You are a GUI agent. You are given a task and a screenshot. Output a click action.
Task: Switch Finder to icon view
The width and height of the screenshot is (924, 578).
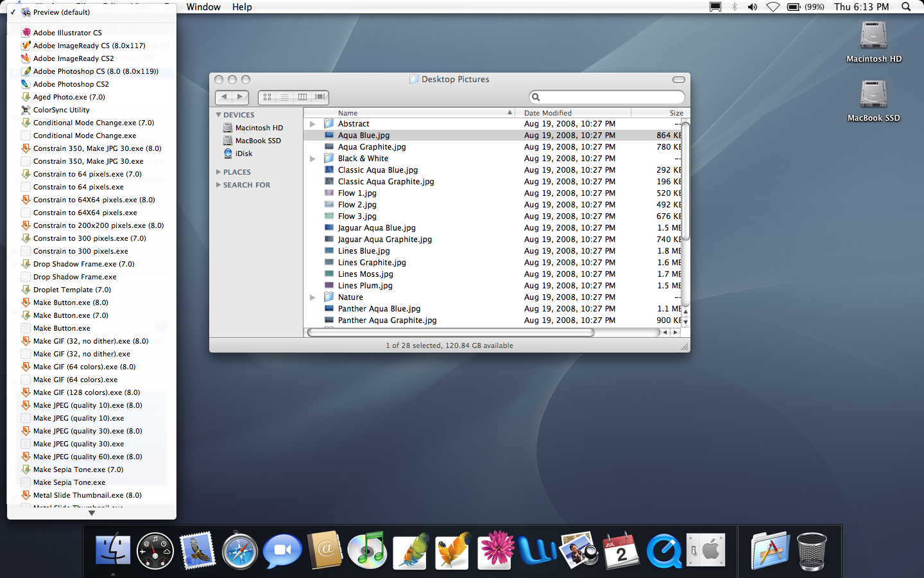[x=267, y=97]
